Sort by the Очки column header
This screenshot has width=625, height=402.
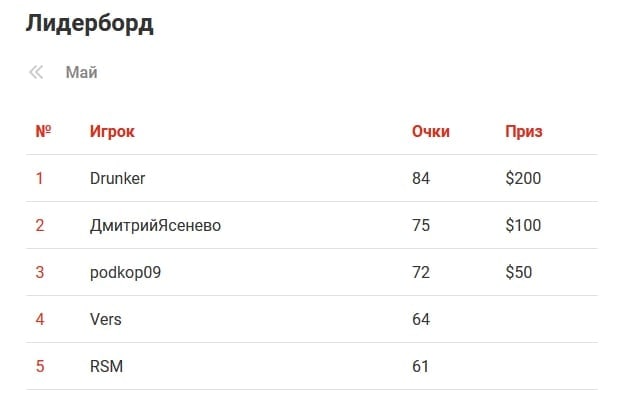click(431, 131)
